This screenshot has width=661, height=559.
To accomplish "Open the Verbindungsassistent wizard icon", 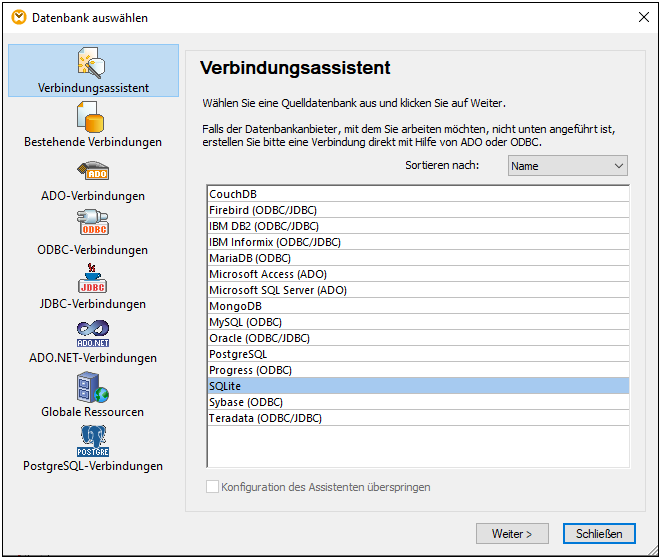I will pos(91,62).
